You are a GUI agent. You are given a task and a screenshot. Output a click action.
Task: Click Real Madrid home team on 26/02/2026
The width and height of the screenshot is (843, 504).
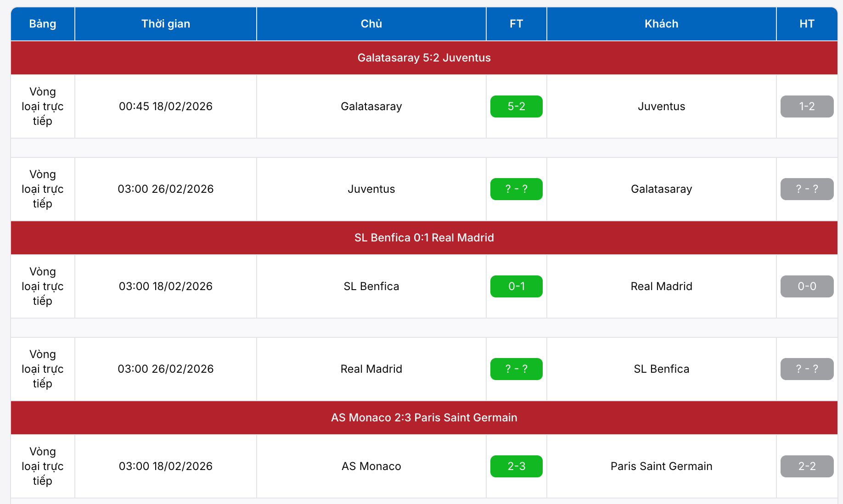[x=371, y=369]
